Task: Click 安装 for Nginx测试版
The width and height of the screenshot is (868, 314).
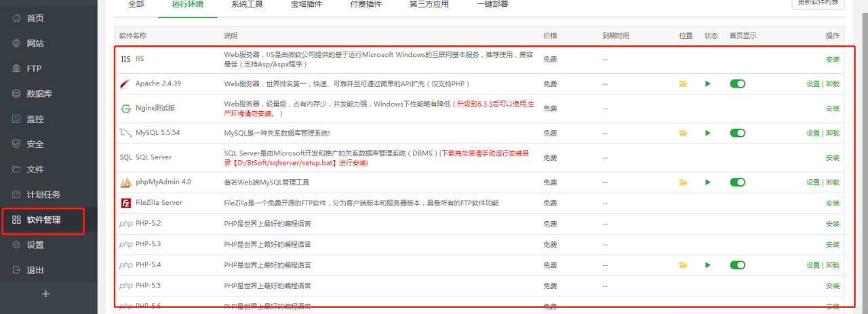Action: pos(833,109)
